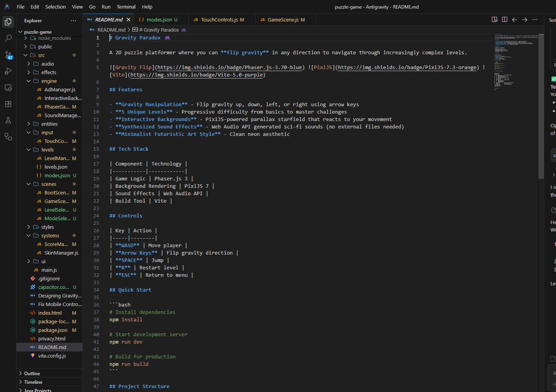Viewport: 556px width, 392px height.
Task: Open the Search view in activity bar
Action: pyautogui.click(x=8, y=38)
